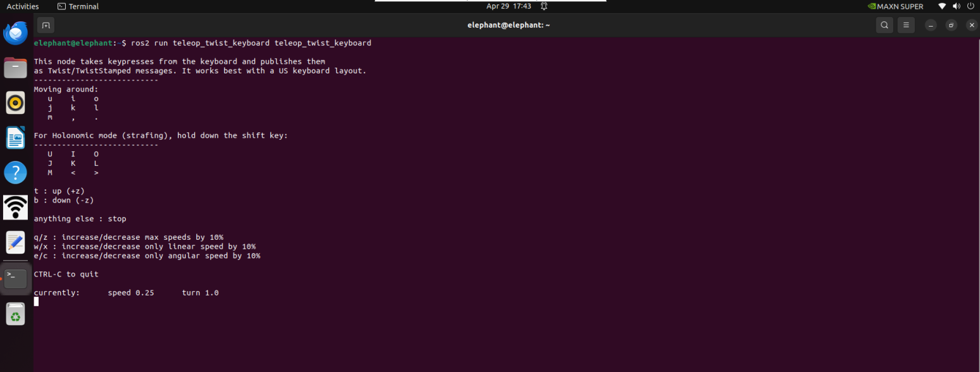This screenshot has height=372, width=980.
Task: Open the terminal hamburger menu
Action: 906,25
